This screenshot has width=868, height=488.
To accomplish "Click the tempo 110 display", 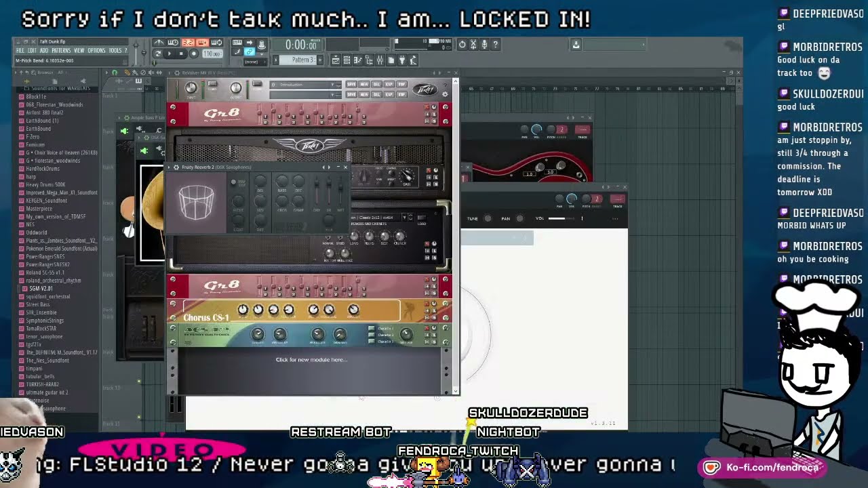I will (212, 54).
